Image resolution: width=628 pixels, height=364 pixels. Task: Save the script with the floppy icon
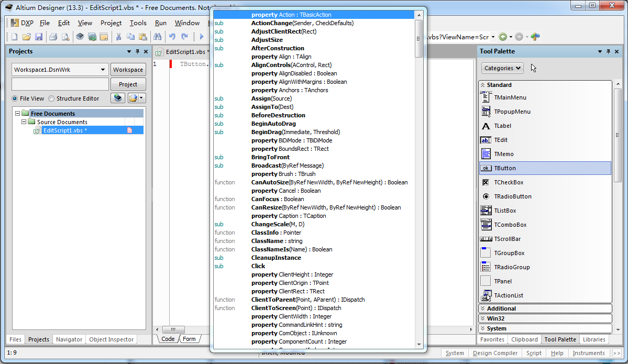39,37
